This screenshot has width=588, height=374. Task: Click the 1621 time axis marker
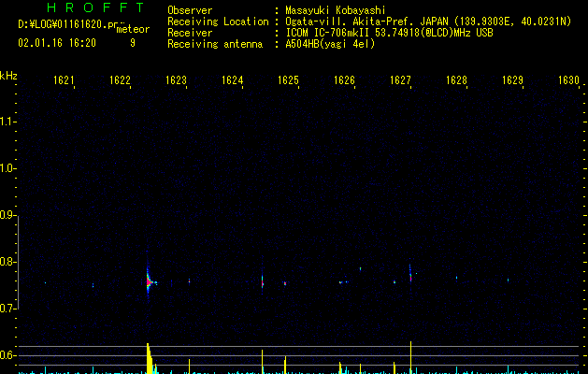pos(64,80)
